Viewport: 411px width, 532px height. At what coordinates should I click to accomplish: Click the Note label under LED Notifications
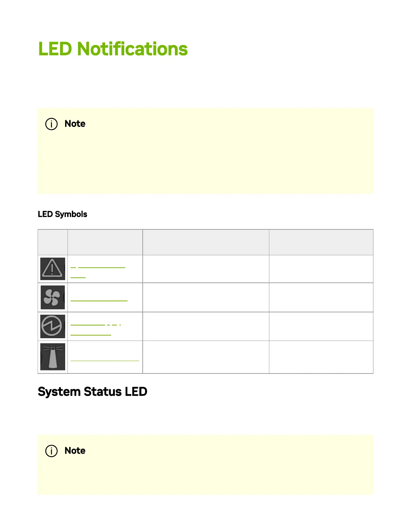point(75,124)
